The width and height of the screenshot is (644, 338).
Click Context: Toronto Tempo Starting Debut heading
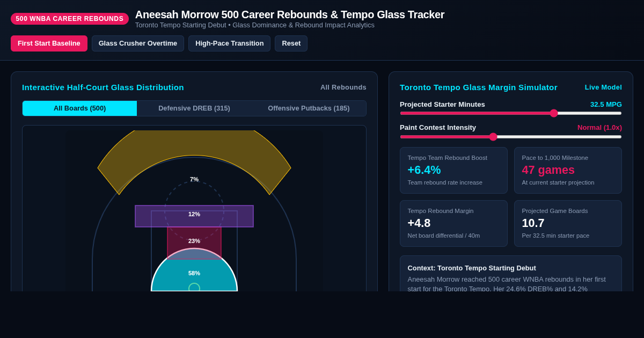[x=472, y=268]
